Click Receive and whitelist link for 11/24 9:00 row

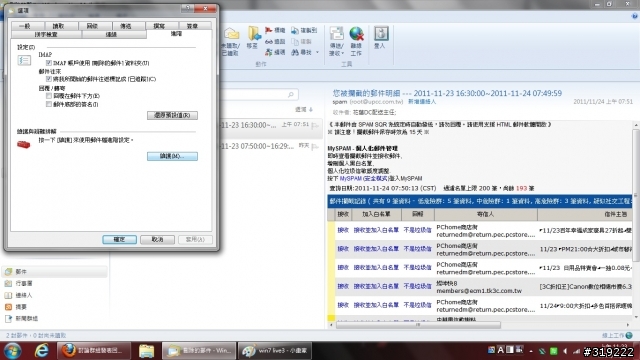coord(376,305)
